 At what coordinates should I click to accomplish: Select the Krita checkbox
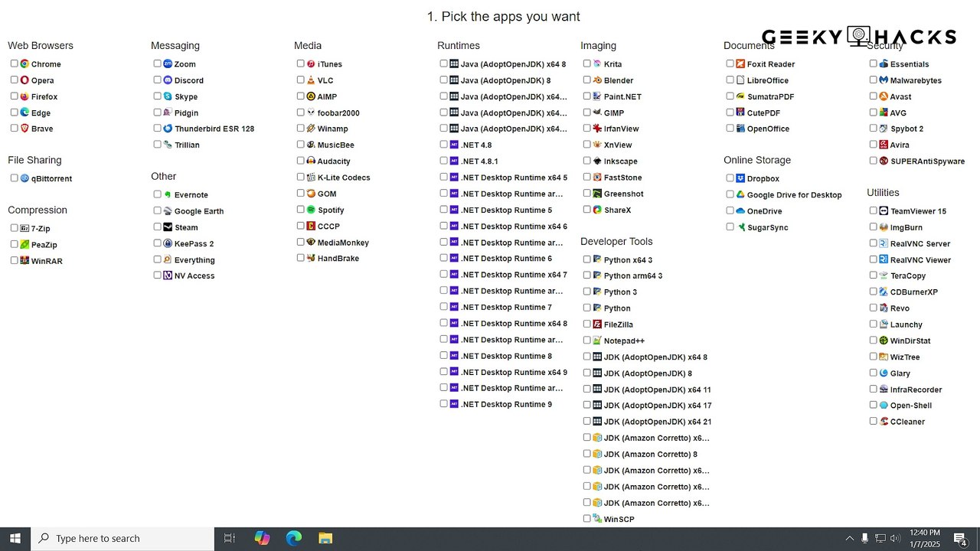(587, 64)
